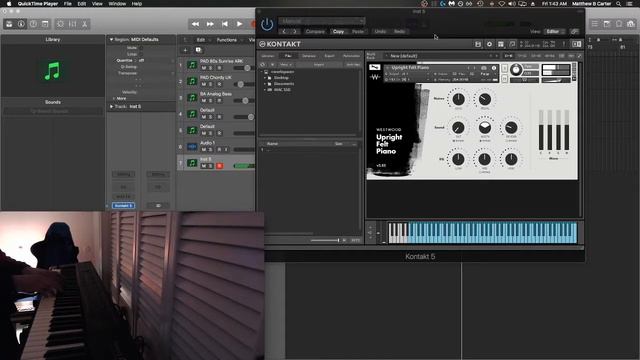Toggle the Kontakt plug-in power button
Screen dimensions: 640x360
point(267,24)
